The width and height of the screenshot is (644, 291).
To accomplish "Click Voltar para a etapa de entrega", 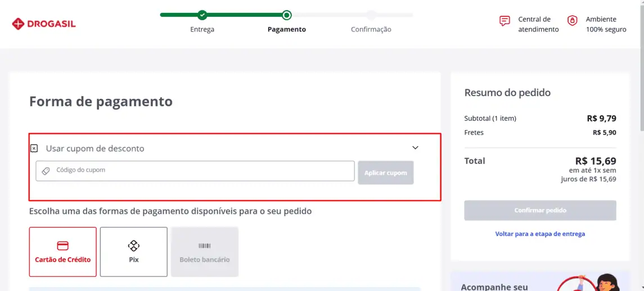I will point(540,234).
